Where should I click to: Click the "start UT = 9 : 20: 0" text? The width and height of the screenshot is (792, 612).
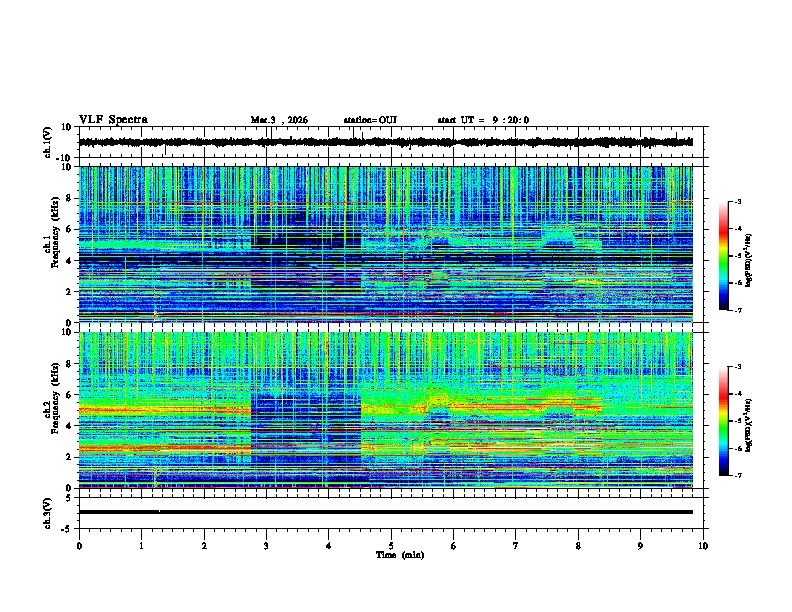point(483,120)
